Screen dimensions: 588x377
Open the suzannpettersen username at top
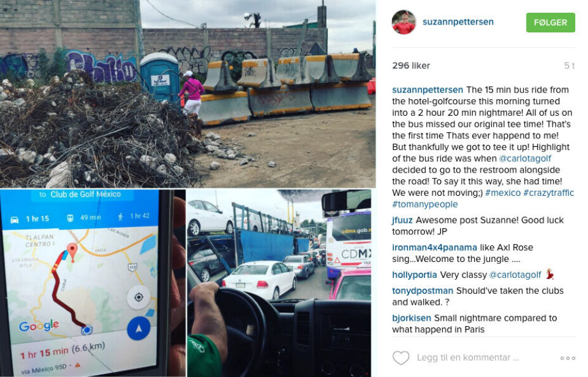(x=458, y=22)
